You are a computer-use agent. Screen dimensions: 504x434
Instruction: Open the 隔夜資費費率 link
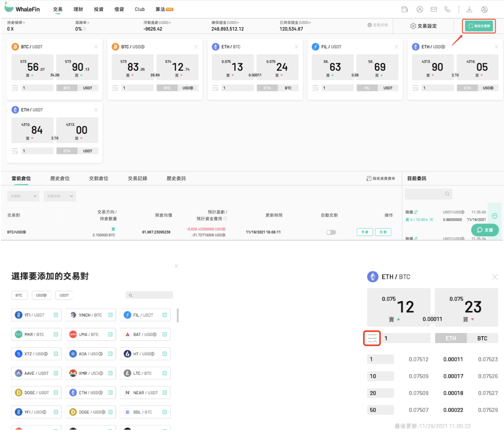(381, 179)
